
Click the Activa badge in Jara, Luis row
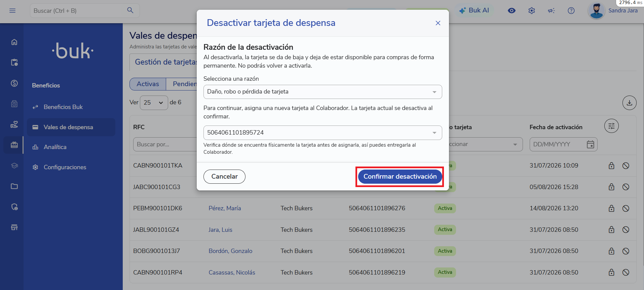coord(445,229)
